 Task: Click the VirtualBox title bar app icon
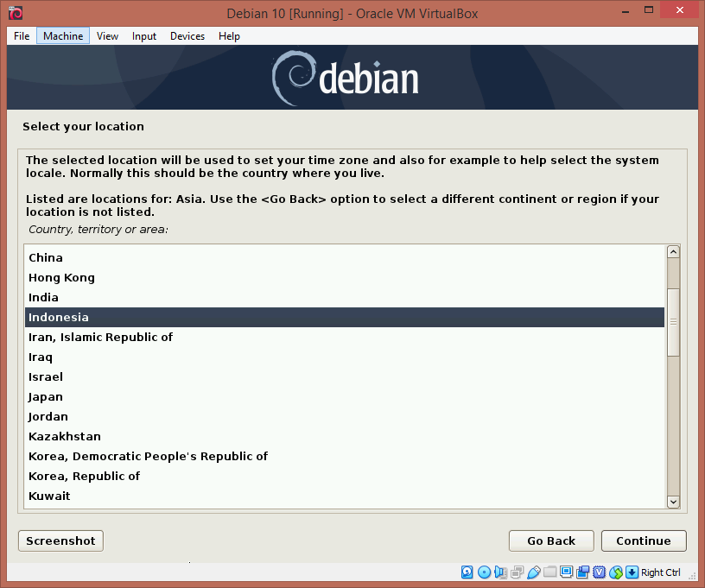tap(16, 13)
